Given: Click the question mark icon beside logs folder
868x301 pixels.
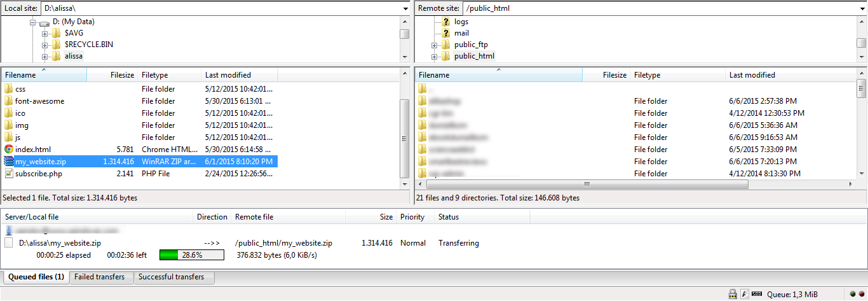Looking at the screenshot, I should click(445, 22).
